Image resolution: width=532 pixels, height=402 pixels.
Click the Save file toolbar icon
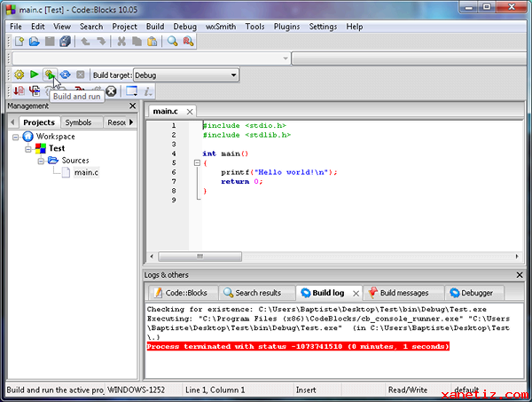[x=50, y=42]
